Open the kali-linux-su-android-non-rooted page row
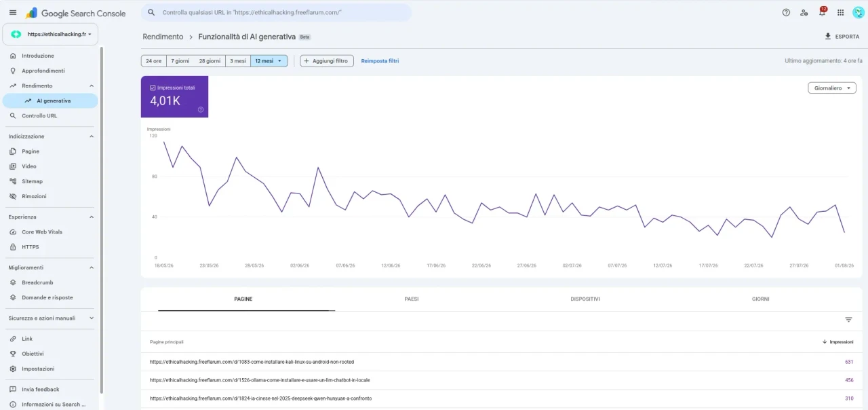868x410 pixels. [501, 362]
